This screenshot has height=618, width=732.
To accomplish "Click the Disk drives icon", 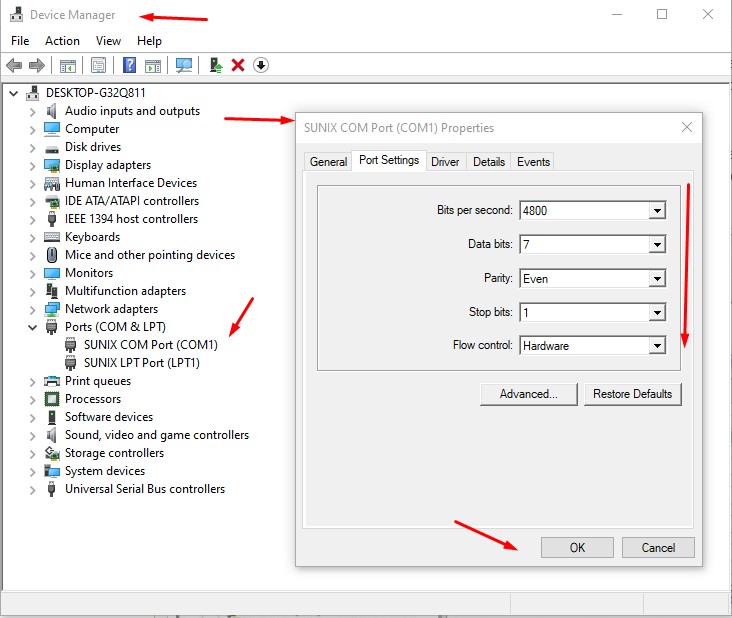I will click(x=52, y=148).
